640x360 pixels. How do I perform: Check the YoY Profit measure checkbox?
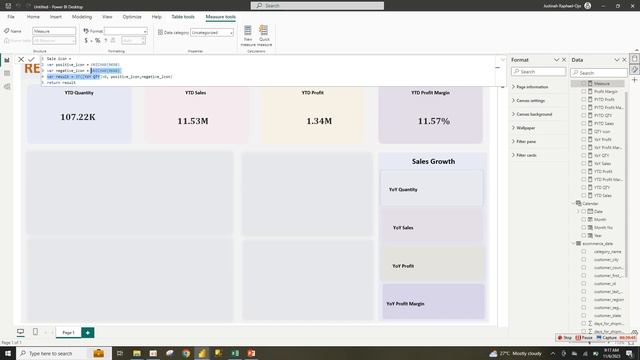click(584, 140)
